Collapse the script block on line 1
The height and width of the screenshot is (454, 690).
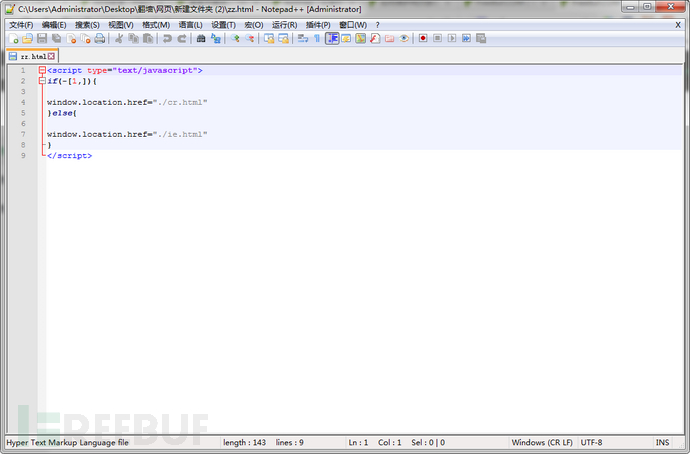pyautogui.click(x=42, y=70)
